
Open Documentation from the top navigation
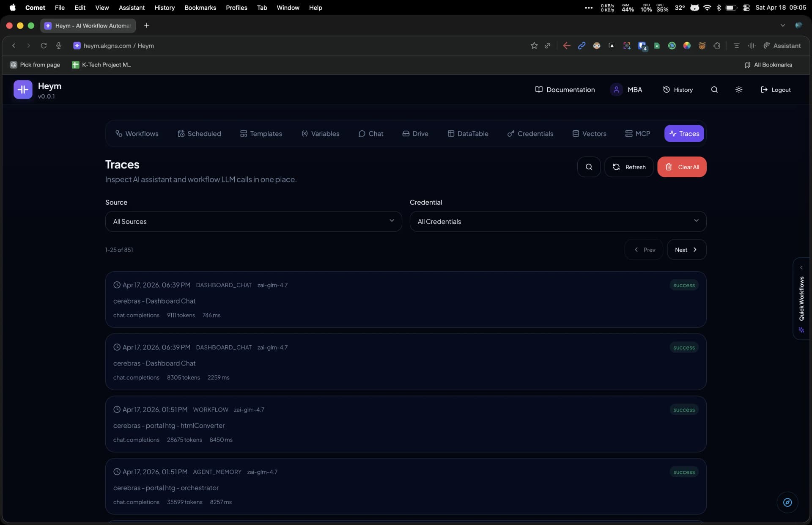click(x=565, y=90)
